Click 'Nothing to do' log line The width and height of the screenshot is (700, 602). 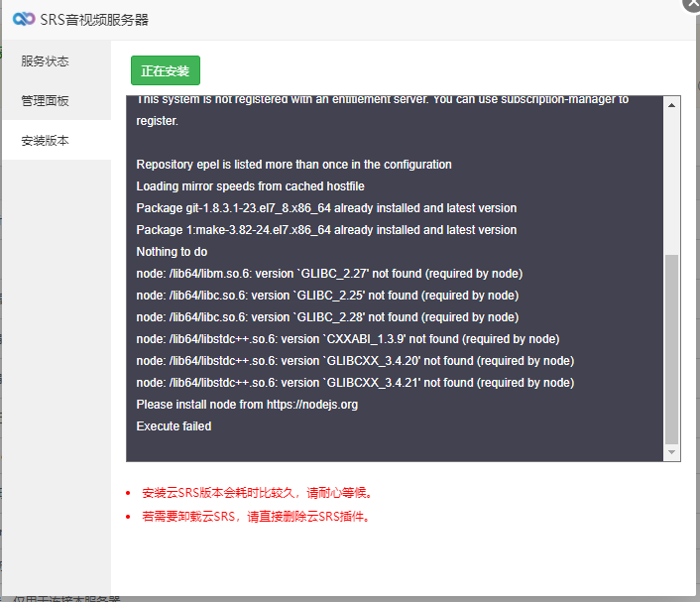click(x=172, y=252)
